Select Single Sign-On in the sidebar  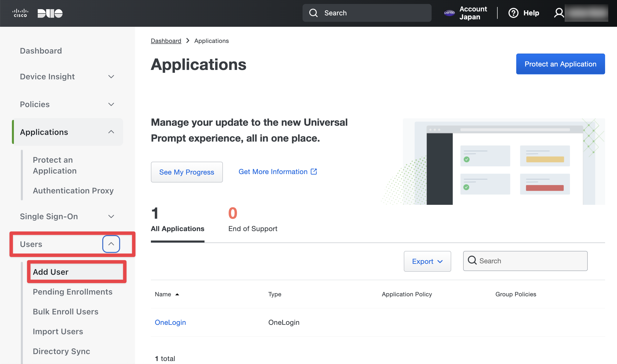click(49, 216)
